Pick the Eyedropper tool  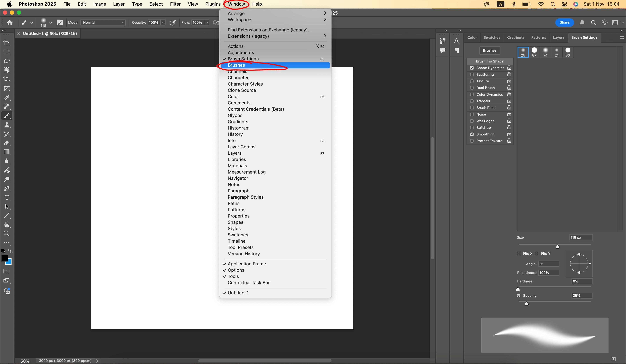pos(7,97)
